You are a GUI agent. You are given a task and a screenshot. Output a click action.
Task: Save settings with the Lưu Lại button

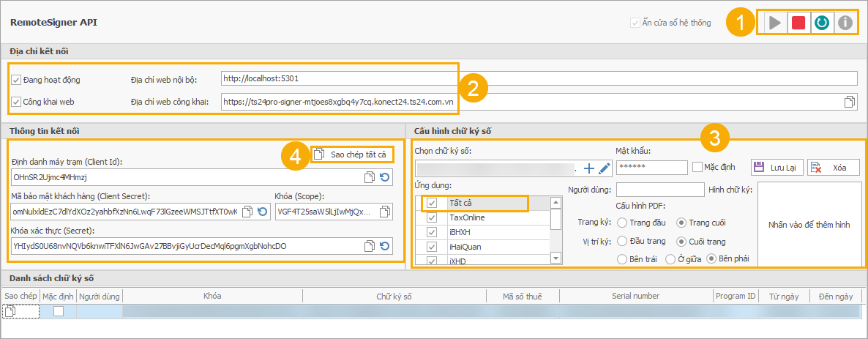777,167
